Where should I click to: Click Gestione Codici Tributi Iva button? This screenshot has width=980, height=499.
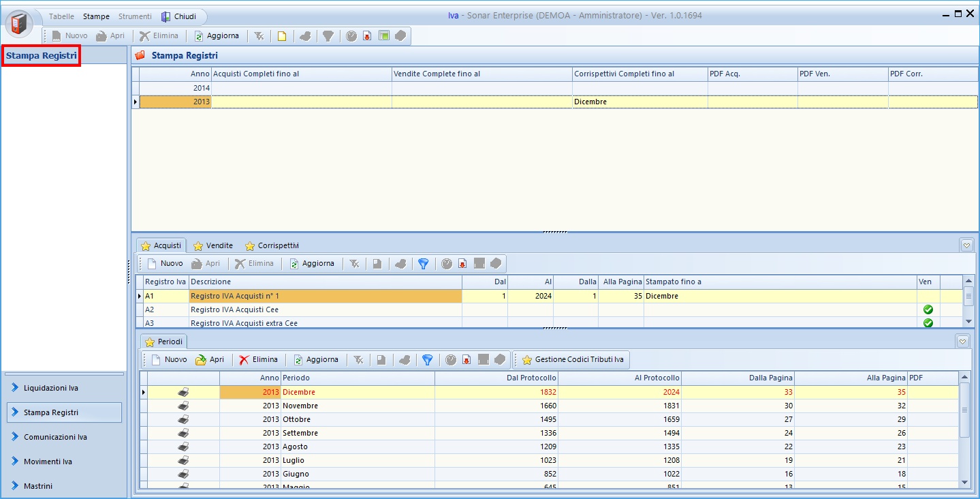pyautogui.click(x=572, y=359)
